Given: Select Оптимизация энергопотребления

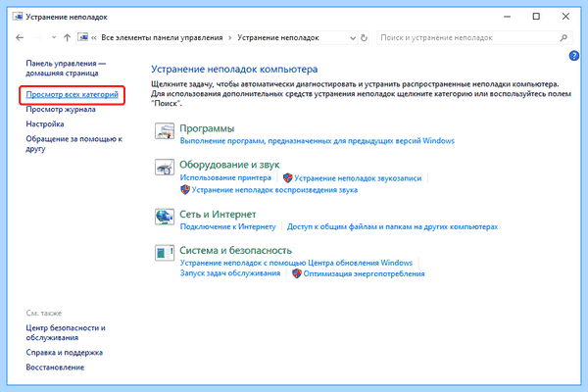Looking at the screenshot, I should pos(364,273).
